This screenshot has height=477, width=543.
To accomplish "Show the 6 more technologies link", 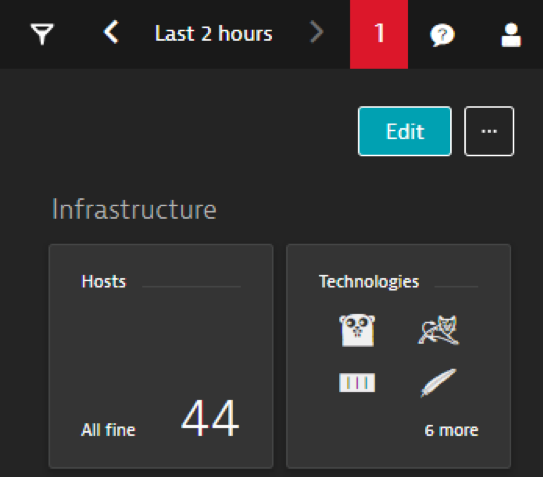I will pos(451,430).
